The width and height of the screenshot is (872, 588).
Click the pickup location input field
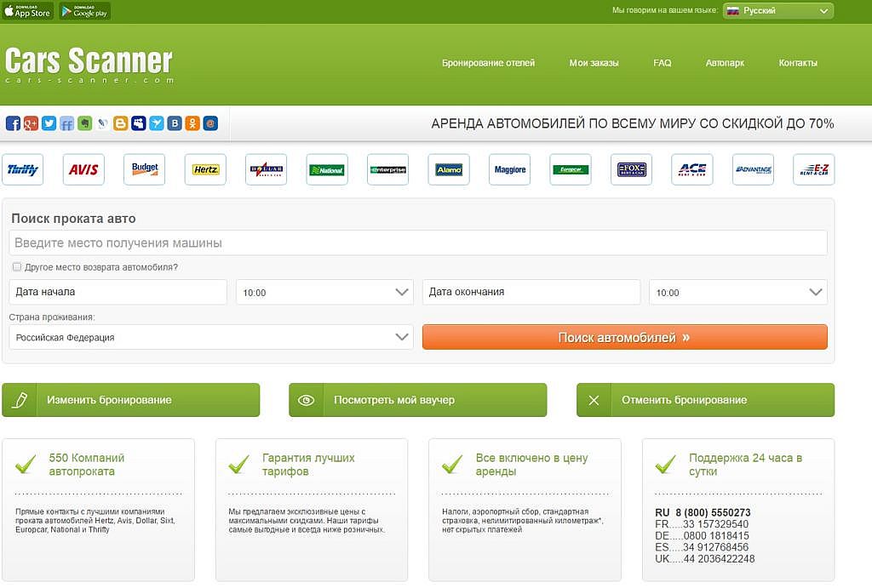[418, 243]
